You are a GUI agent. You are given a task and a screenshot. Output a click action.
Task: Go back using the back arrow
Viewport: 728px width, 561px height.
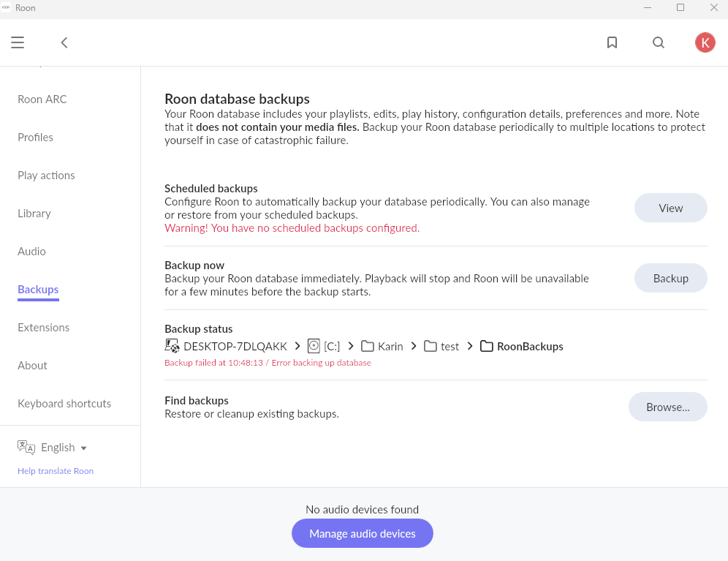pos(64,42)
